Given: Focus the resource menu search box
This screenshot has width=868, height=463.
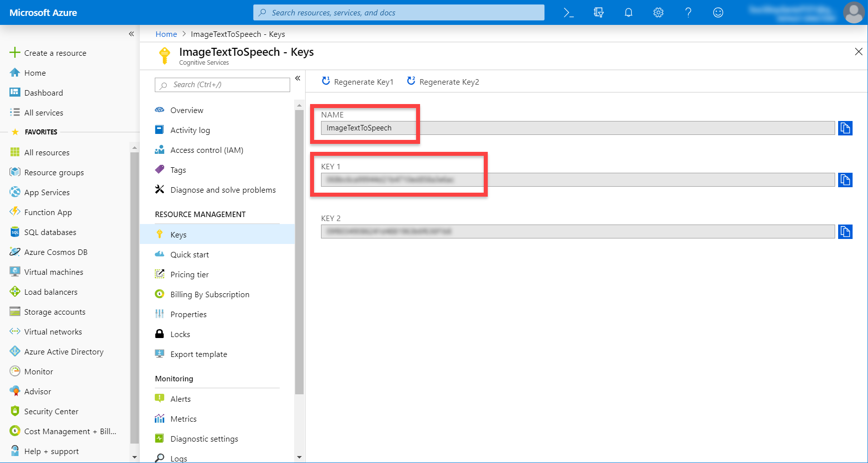Looking at the screenshot, I should coord(222,85).
